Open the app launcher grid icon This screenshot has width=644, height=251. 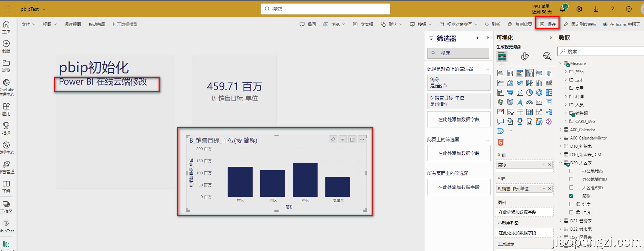(6, 9)
